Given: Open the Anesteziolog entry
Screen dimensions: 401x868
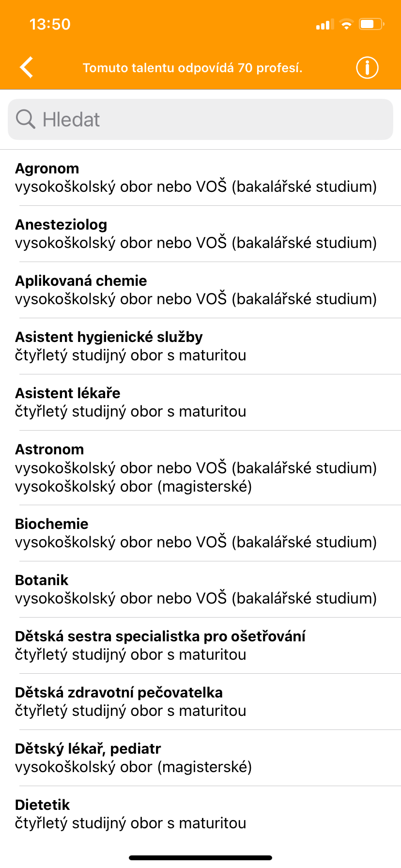Looking at the screenshot, I should click(200, 234).
